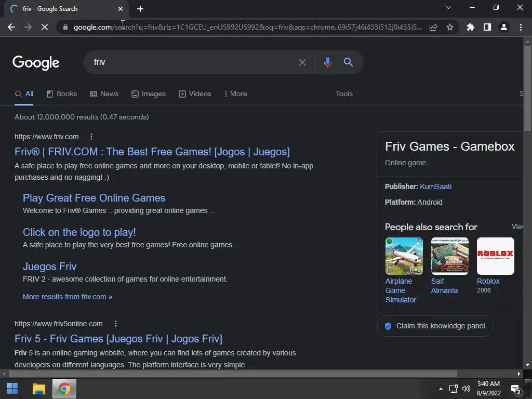Open the Extensions puzzle icon
The height and width of the screenshot is (399, 532).
click(x=470, y=27)
